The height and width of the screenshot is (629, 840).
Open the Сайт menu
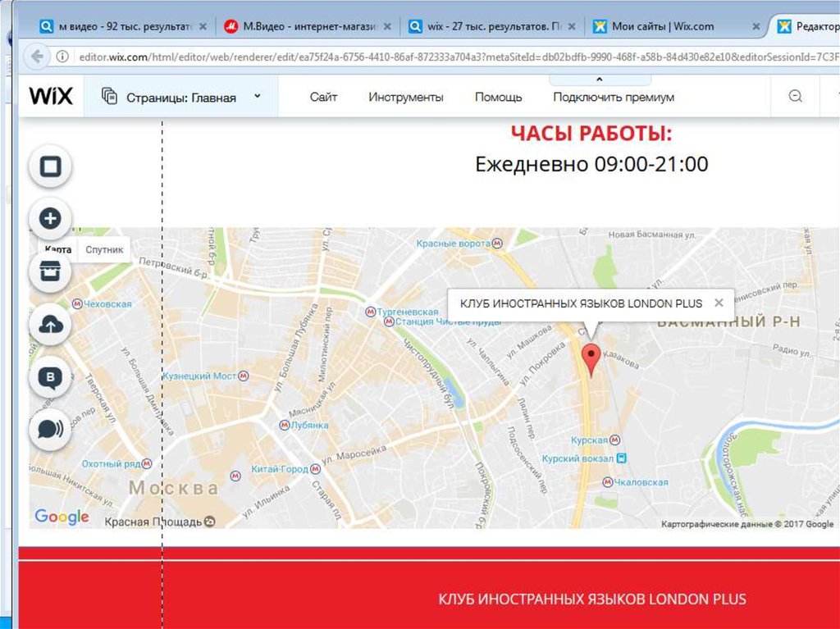[323, 97]
